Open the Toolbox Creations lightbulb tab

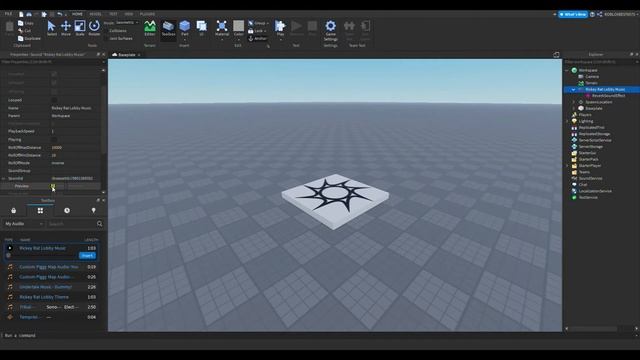(93, 211)
